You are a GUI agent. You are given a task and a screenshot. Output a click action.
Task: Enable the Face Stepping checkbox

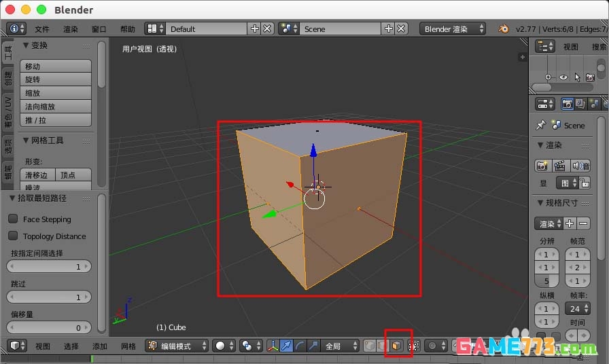tap(13, 219)
